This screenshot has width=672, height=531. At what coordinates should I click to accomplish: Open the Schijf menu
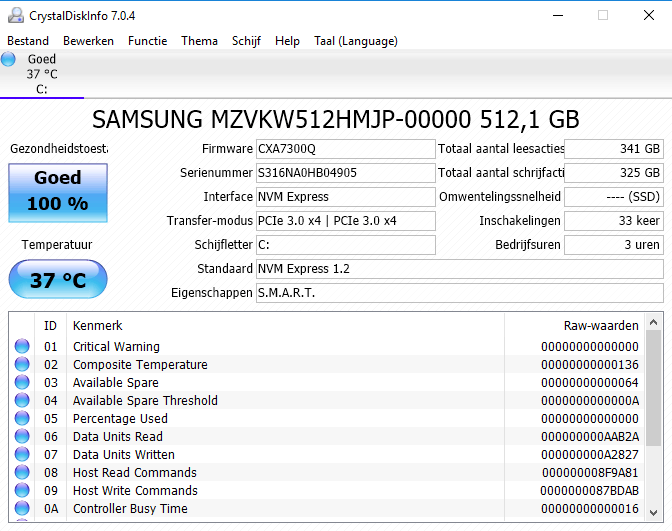[x=246, y=41]
